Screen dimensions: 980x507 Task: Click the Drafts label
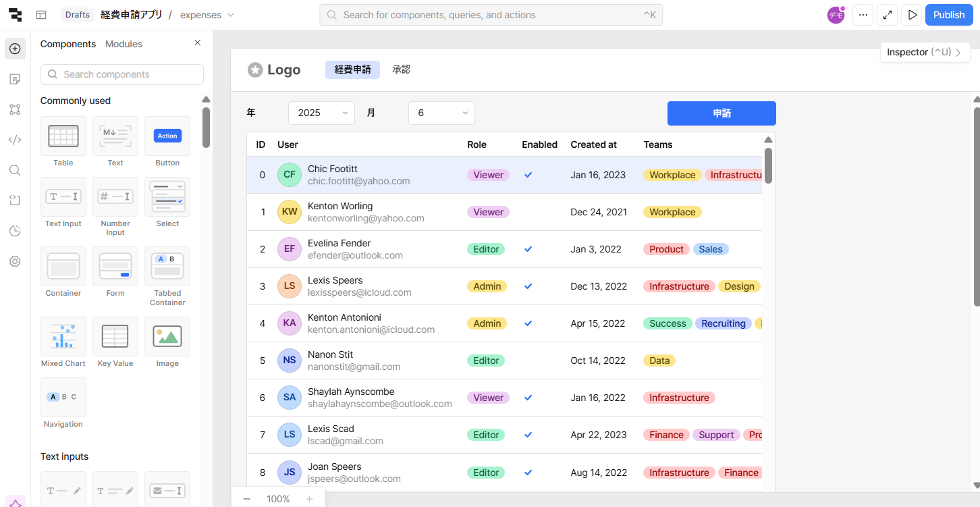point(78,15)
